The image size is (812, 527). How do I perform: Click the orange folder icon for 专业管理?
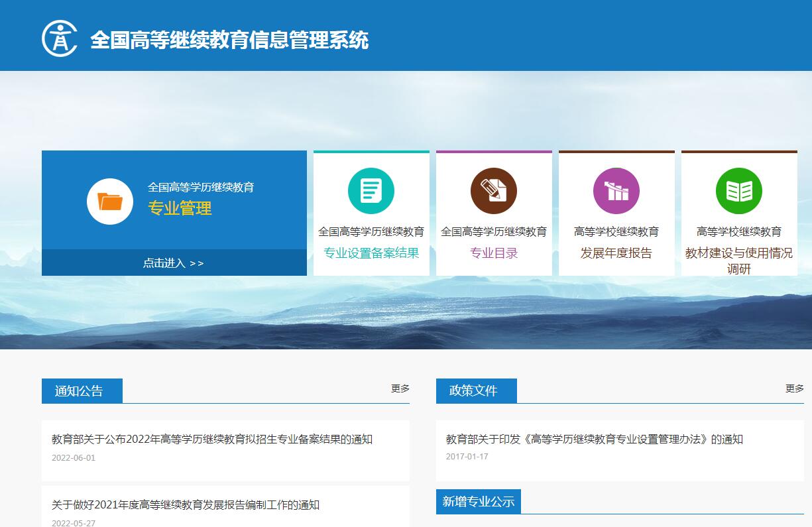click(x=110, y=202)
